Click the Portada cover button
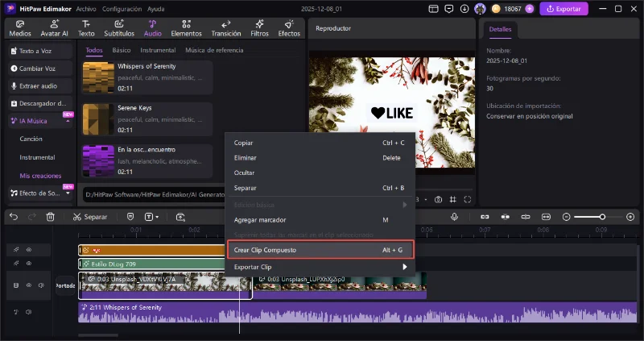 (66, 285)
